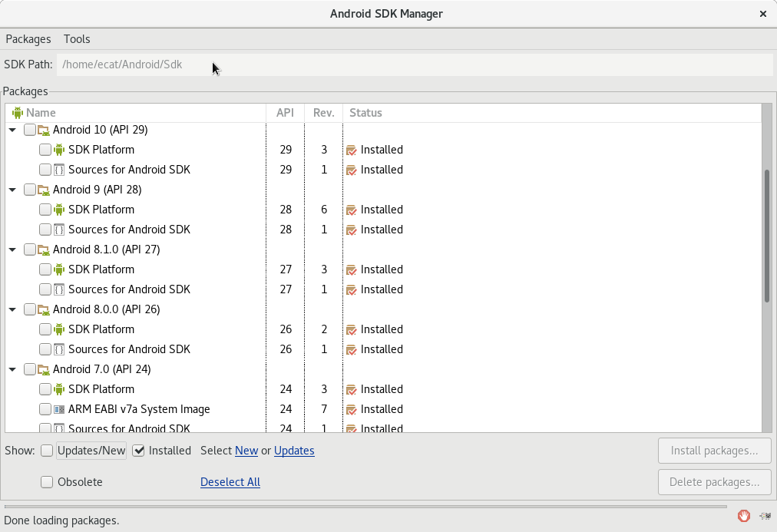Screen dimensions: 777x532
Task: Click the loading progress bar
Action: coord(365,507)
